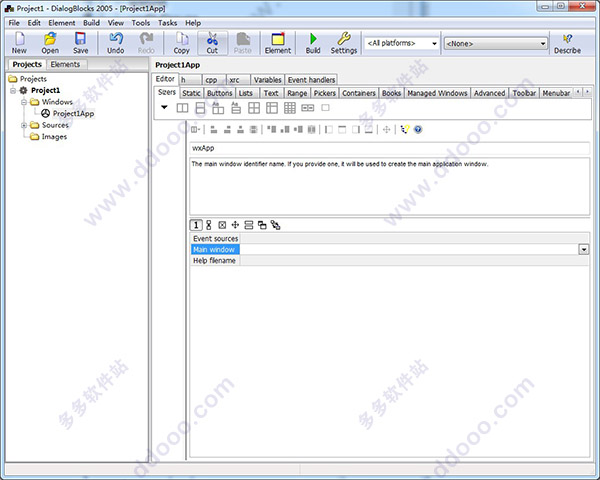600x480 pixels.
Task: Select the property page 1 icon
Action: (196, 225)
